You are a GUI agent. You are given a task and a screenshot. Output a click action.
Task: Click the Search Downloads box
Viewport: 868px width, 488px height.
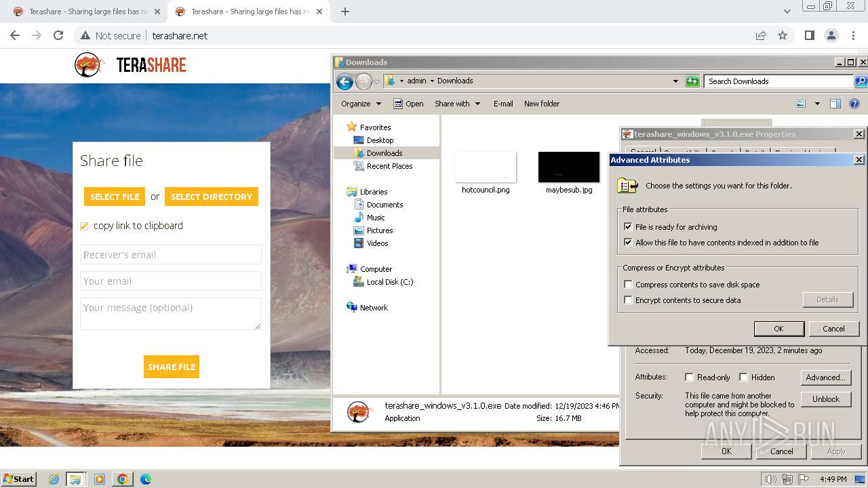(778, 81)
